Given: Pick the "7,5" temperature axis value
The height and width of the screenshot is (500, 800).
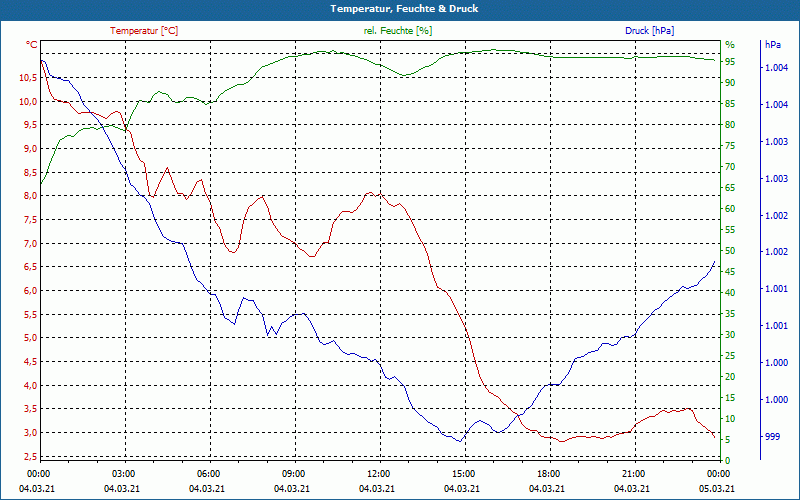Looking at the screenshot, I should coord(30,219).
